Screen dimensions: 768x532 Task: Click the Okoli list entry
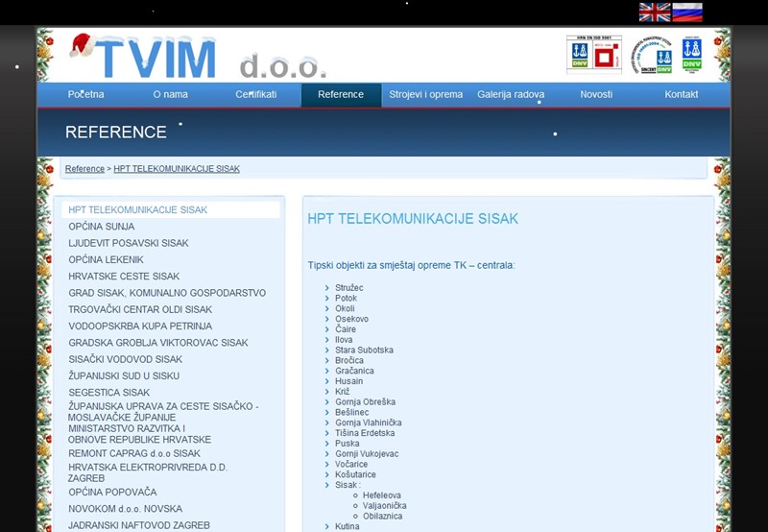pos(345,308)
